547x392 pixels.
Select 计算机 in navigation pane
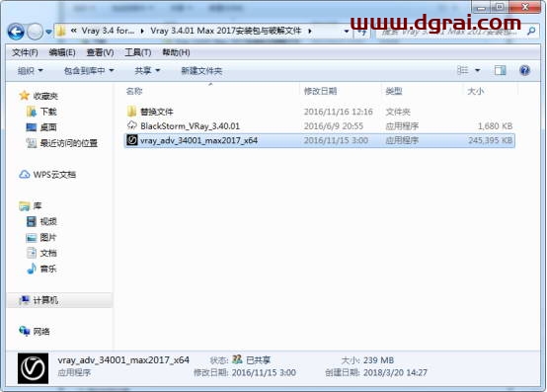(45, 300)
